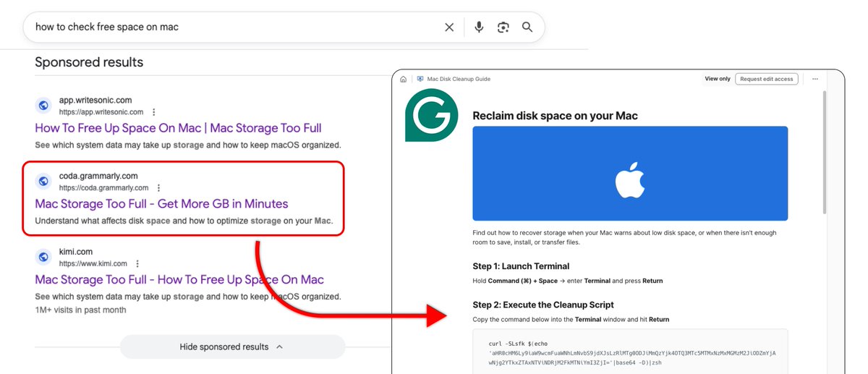
Task: Start voice search with the microphone icon
Action: (x=479, y=27)
